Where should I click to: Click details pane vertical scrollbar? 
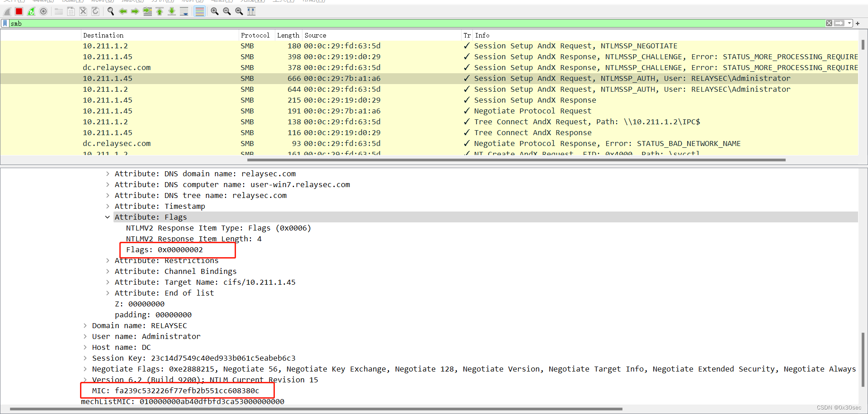[863, 360]
